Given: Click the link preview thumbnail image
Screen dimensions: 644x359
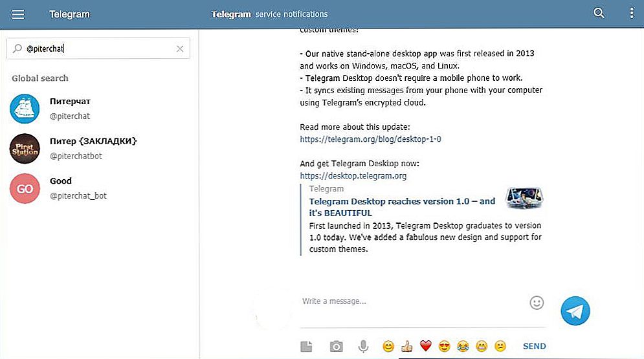Looking at the screenshot, I should point(524,198).
